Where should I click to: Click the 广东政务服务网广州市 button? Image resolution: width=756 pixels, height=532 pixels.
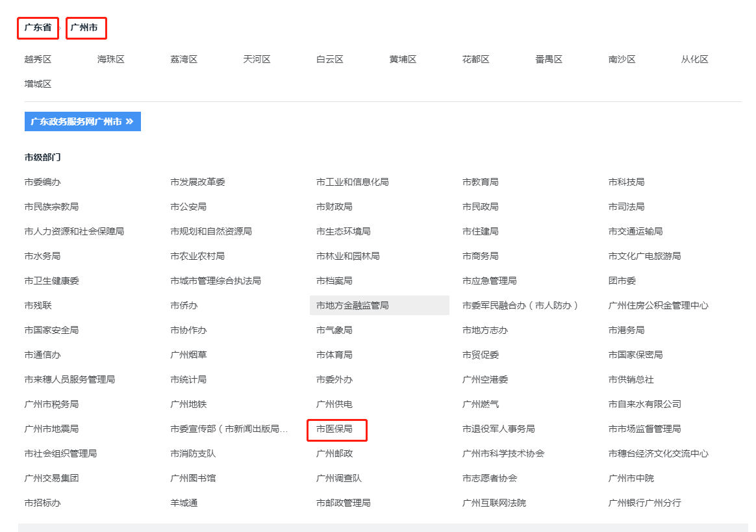[82, 121]
